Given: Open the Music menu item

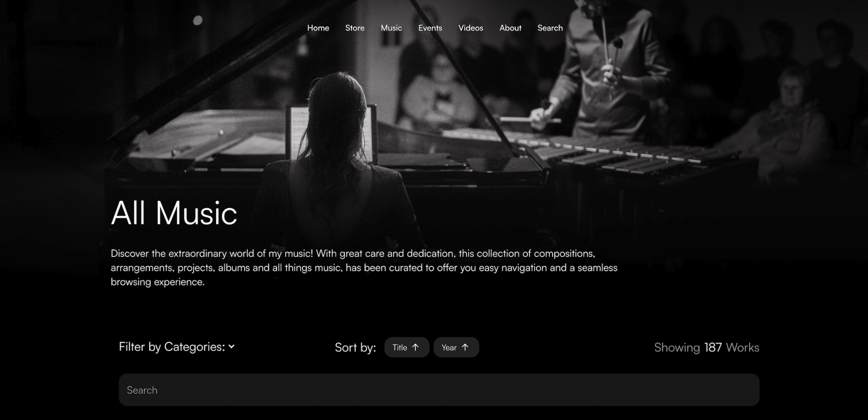Looking at the screenshot, I should [x=391, y=28].
